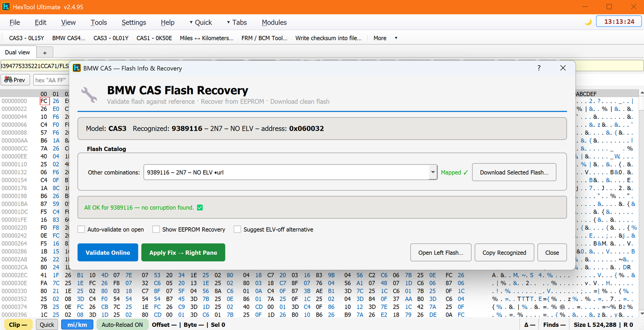Viewport: 644px width, 330px height.
Task: Check Show EEPROM Recovery option
Action: (x=156, y=229)
